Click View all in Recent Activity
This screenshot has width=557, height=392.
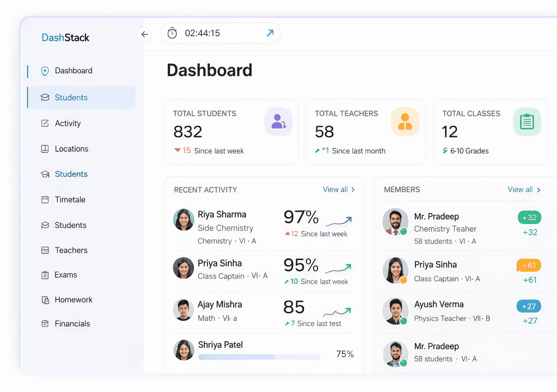tap(339, 190)
